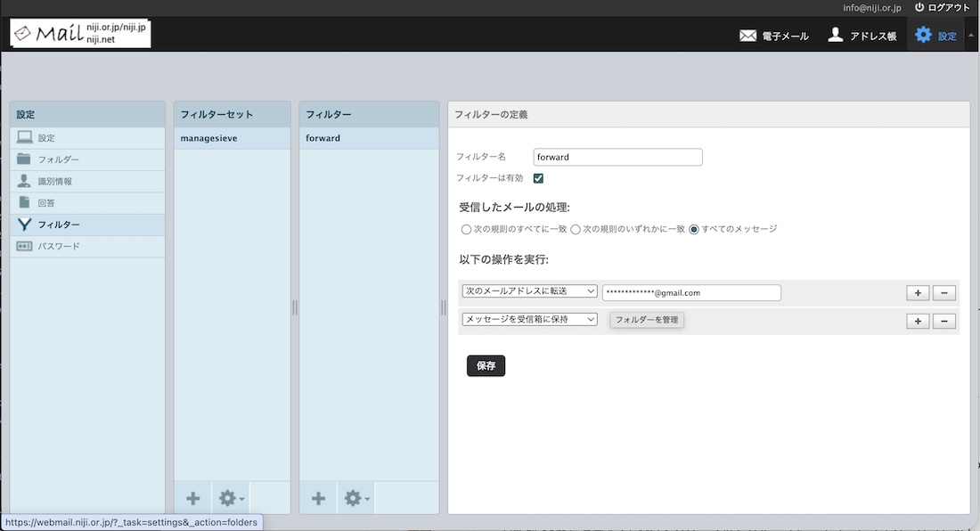Open the アドレス帳 person icon
Image resolution: width=980 pixels, height=531 pixels.
[835, 36]
